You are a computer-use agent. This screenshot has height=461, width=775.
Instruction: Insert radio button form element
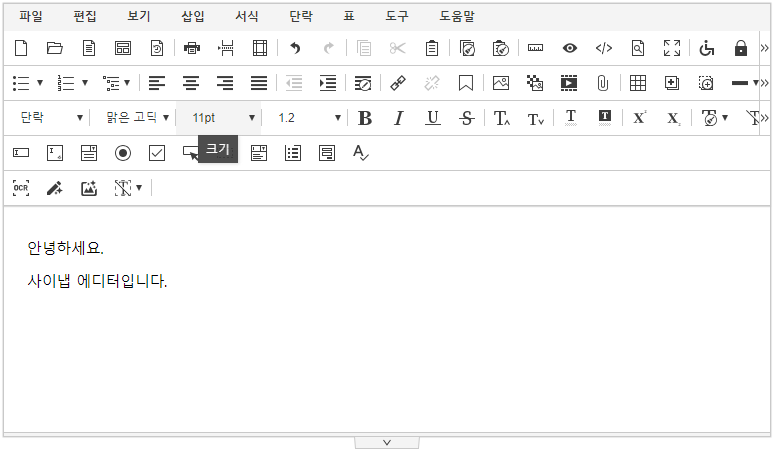[123, 153]
